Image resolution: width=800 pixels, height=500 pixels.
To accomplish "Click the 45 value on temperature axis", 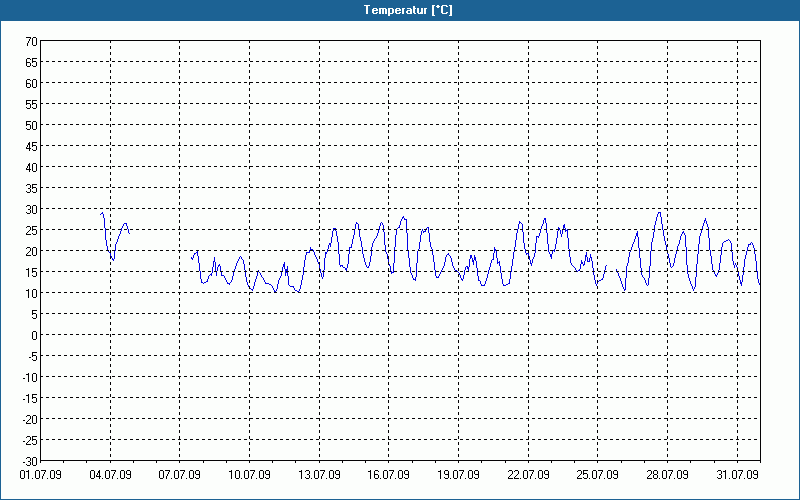I will coord(32,146).
